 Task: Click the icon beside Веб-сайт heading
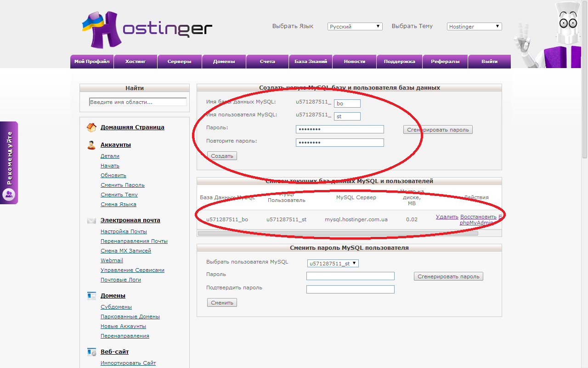(91, 352)
